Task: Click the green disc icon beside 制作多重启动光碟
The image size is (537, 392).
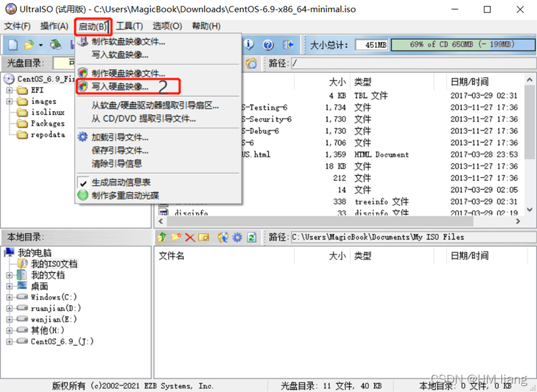Action: pos(82,195)
